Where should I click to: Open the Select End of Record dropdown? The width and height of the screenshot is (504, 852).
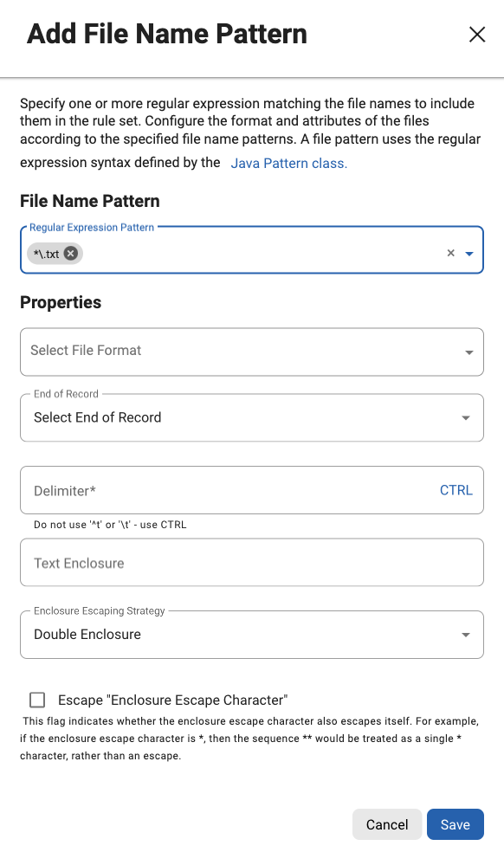point(252,417)
